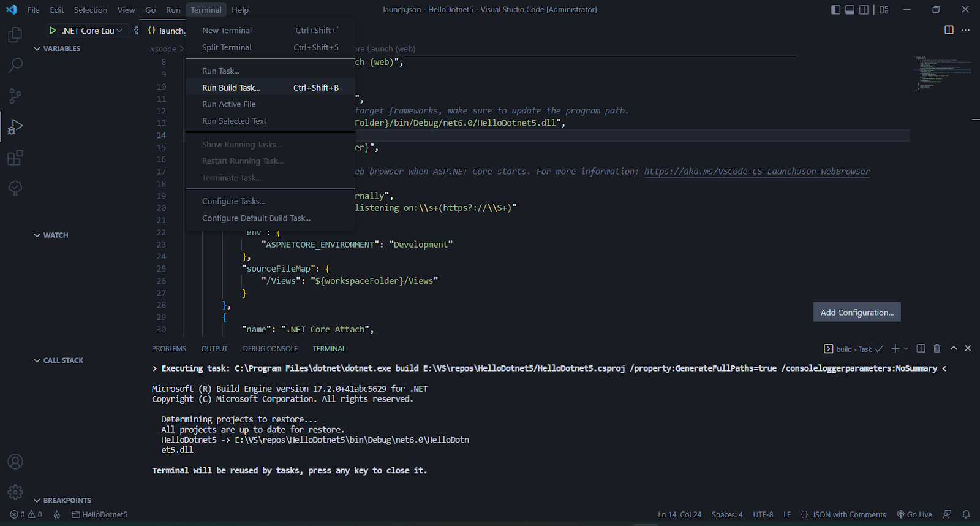Split the terminal panel
The height and width of the screenshot is (526, 980).
(921, 348)
